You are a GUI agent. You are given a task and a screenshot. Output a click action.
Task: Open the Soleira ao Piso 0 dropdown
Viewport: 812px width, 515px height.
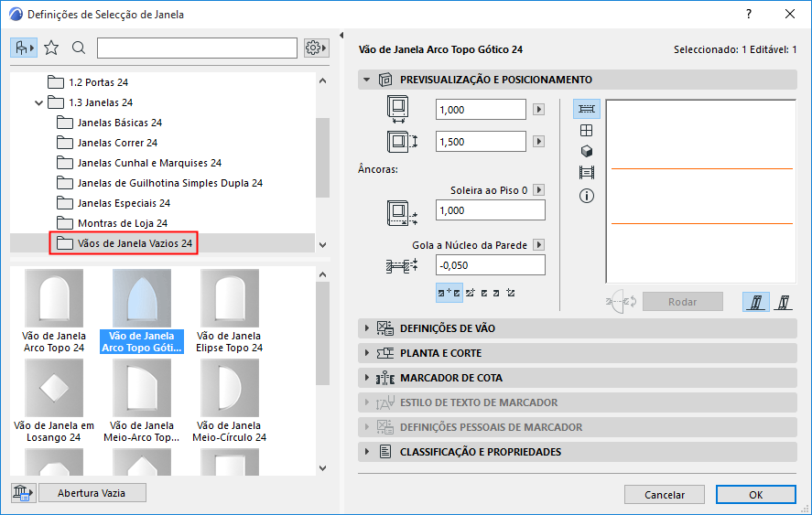pos(538,190)
